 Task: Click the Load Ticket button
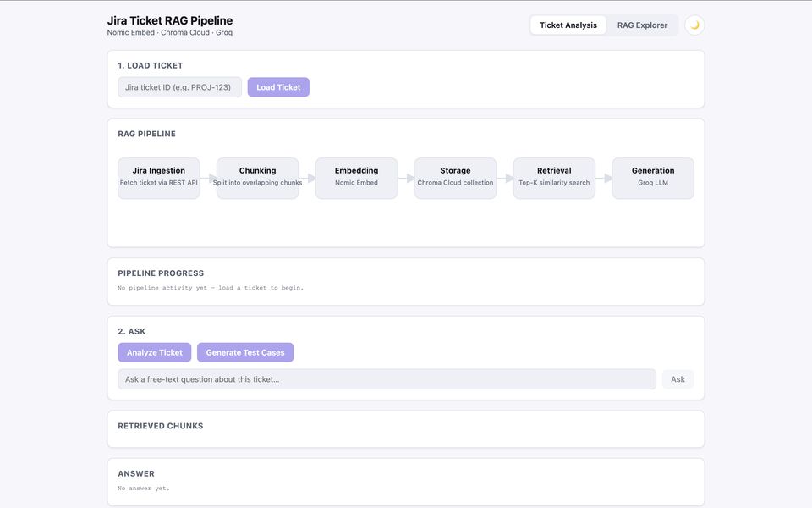(278, 87)
